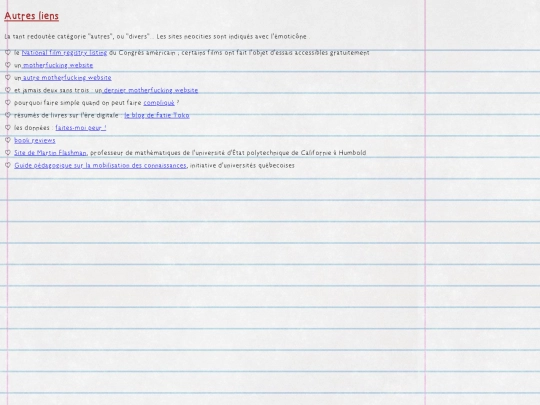
Task: Visit Site de Martin Flashman link
Action: coord(50,153)
